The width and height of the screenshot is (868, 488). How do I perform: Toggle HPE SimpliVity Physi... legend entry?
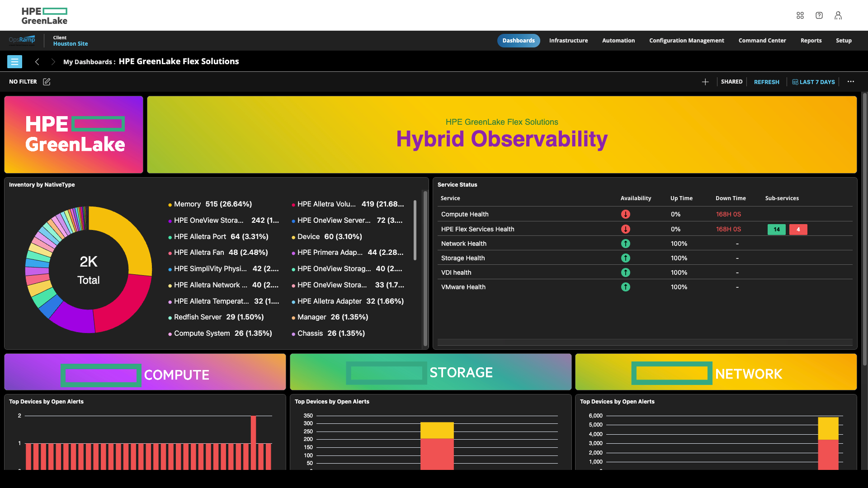click(223, 269)
